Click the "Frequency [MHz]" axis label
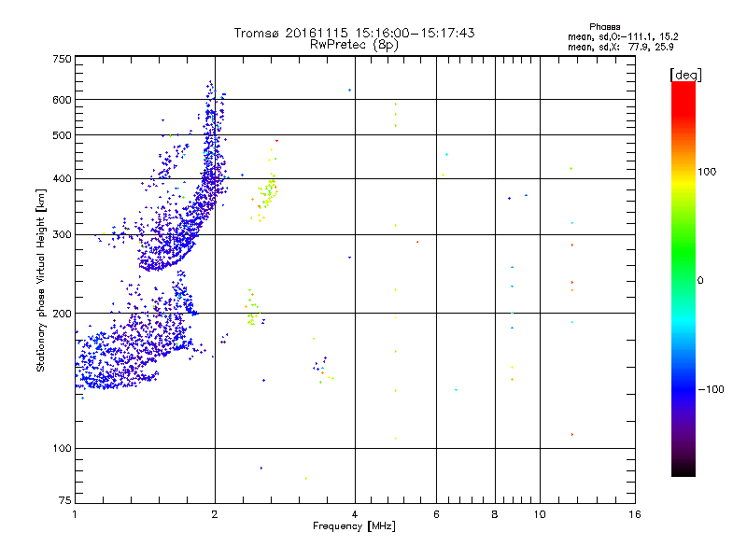 tap(354, 526)
